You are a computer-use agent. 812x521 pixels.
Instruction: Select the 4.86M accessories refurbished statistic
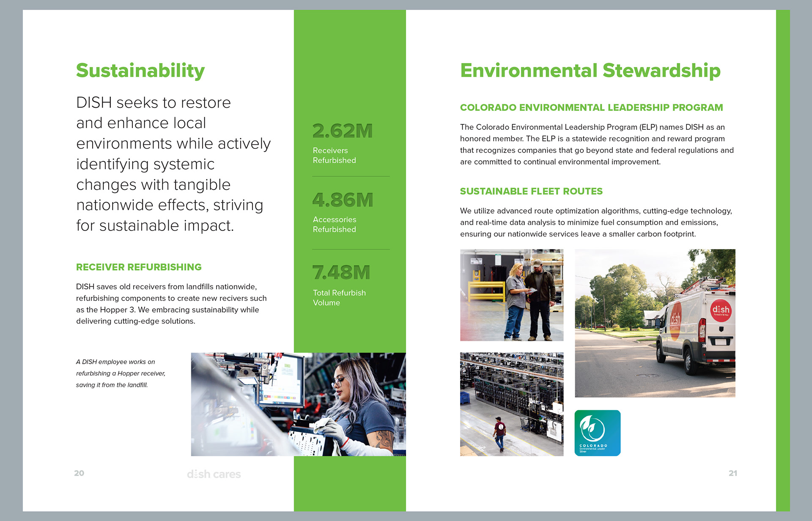coord(343,200)
